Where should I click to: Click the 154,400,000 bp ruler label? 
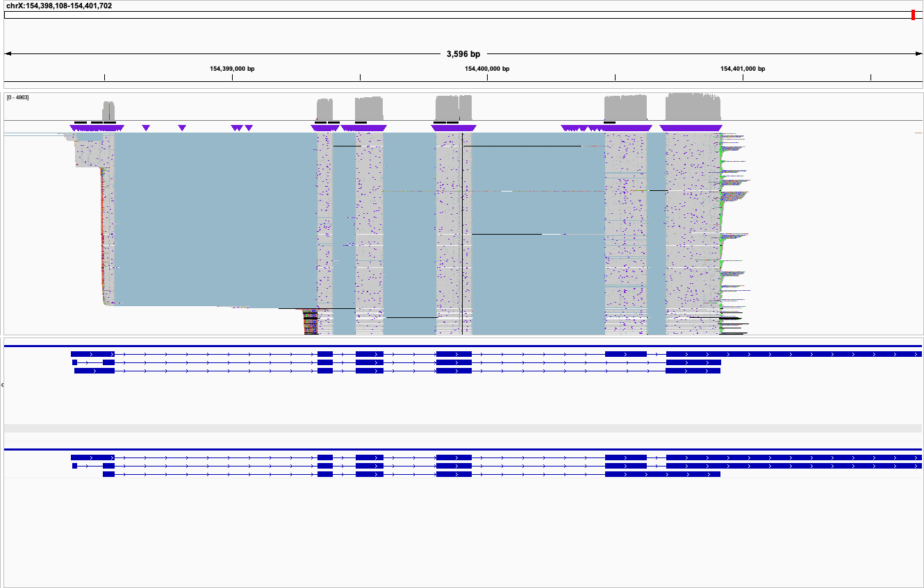486,69
